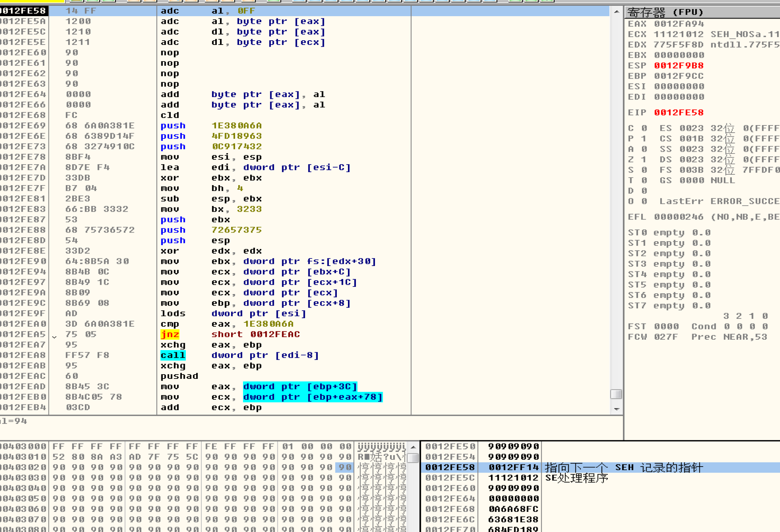Click the disassembly pane scroll-down arrow
Image resolution: width=780 pixels, height=532 pixels.
616,409
